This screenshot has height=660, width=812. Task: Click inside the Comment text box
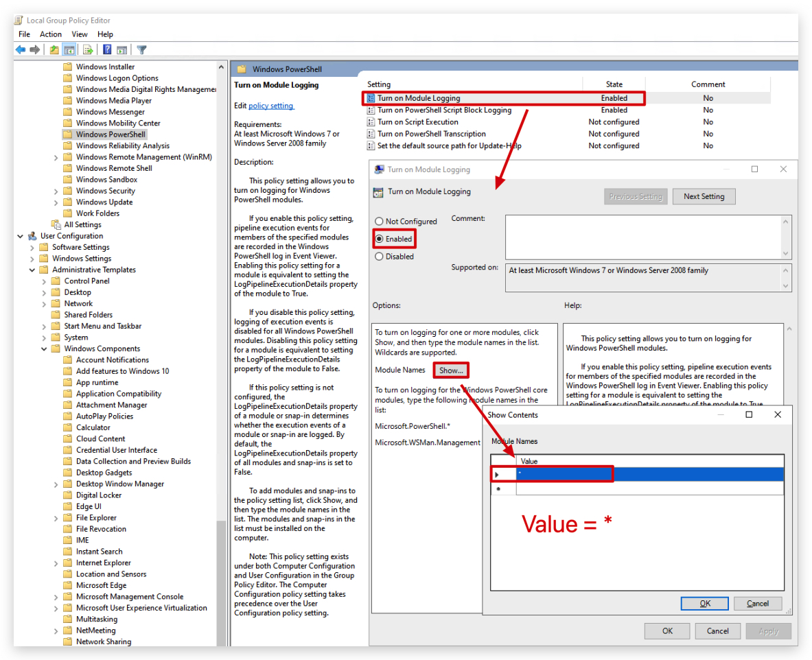[643, 237]
